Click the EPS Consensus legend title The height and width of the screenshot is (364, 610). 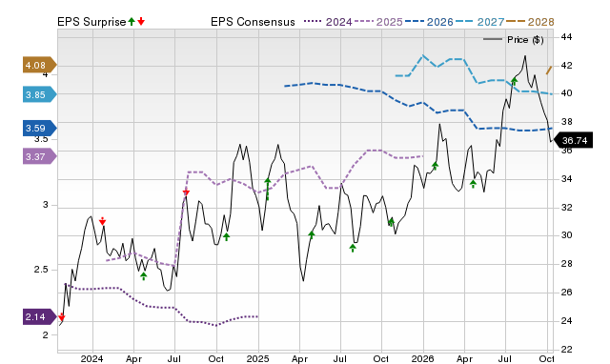(x=253, y=22)
